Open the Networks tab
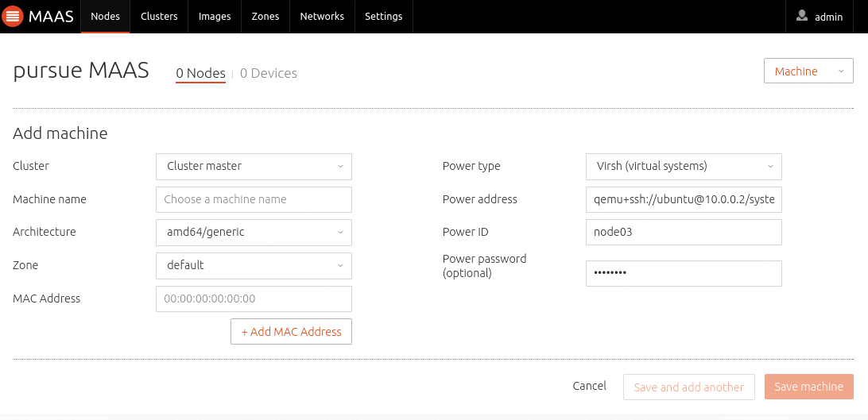 [322, 16]
